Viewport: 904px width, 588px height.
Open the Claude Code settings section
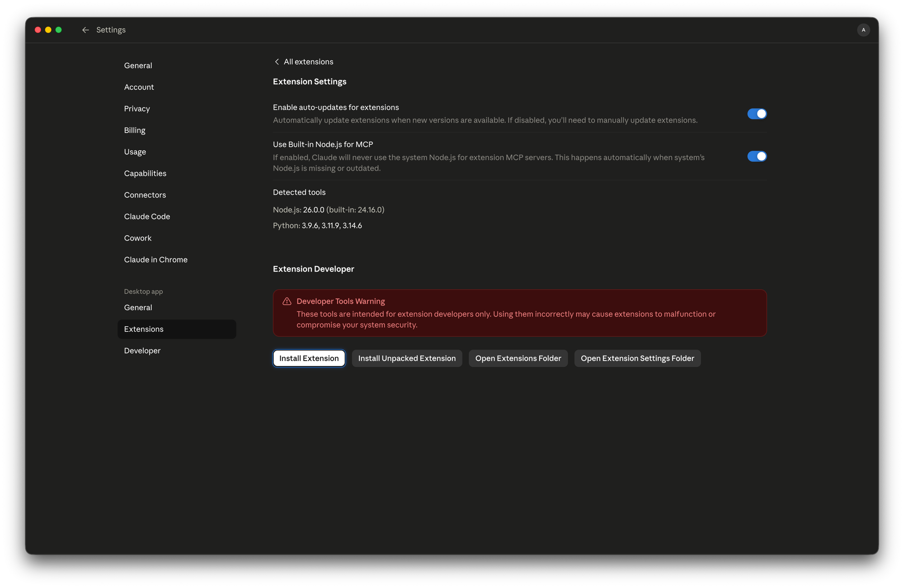(177, 216)
